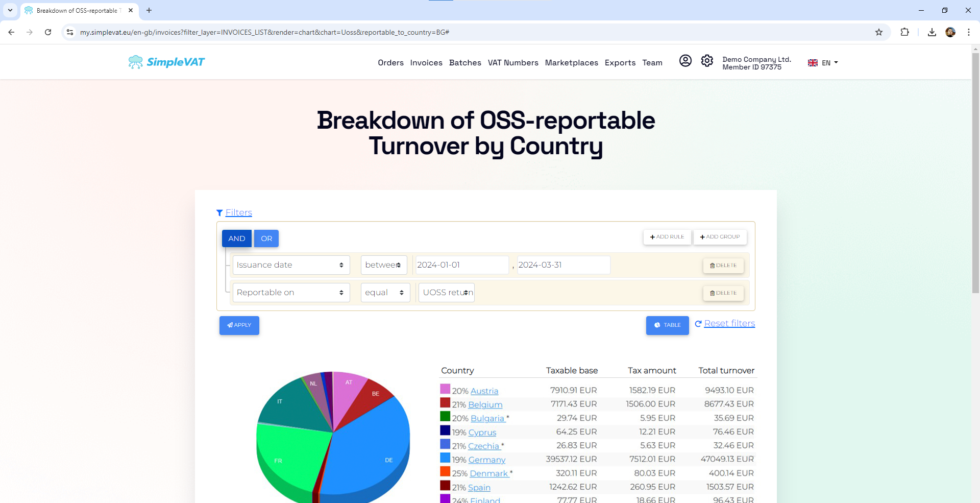Open the Team menu
The width and height of the screenshot is (980, 503).
pyautogui.click(x=652, y=63)
